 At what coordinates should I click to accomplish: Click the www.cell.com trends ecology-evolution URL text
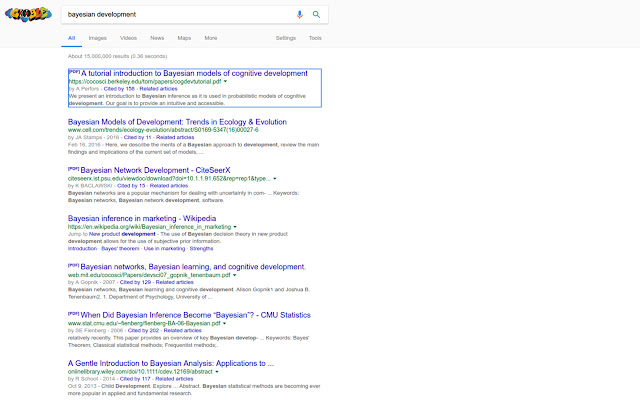tap(163, 130)
